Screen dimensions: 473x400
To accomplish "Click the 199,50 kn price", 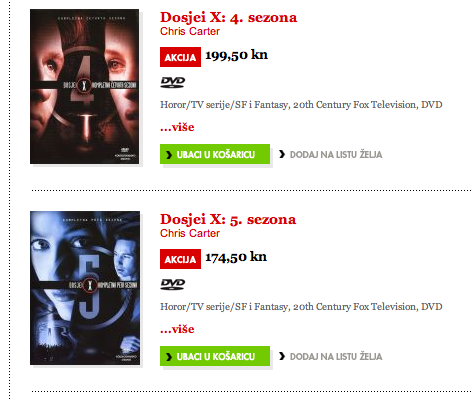I will point(236,55).
